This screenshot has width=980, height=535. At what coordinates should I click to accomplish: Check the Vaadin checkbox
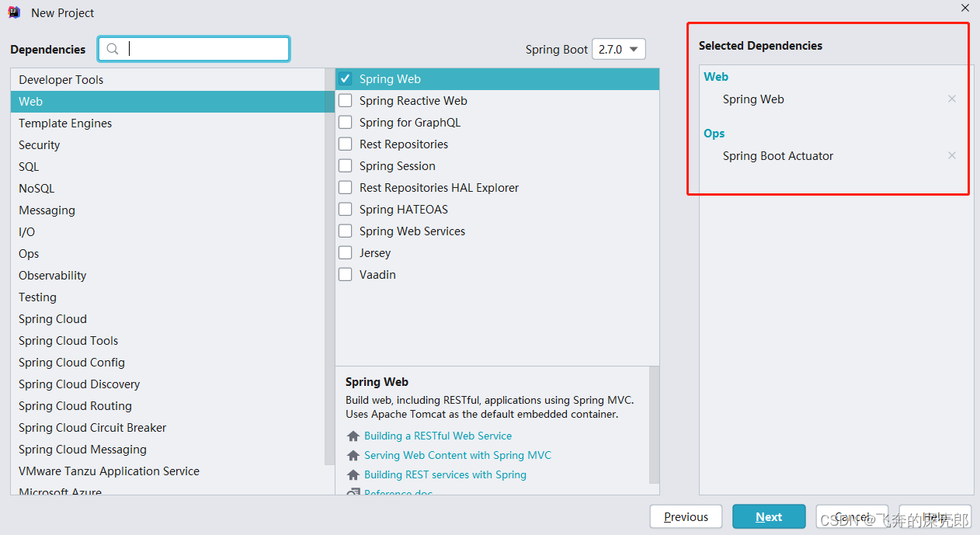pos(345,274)
